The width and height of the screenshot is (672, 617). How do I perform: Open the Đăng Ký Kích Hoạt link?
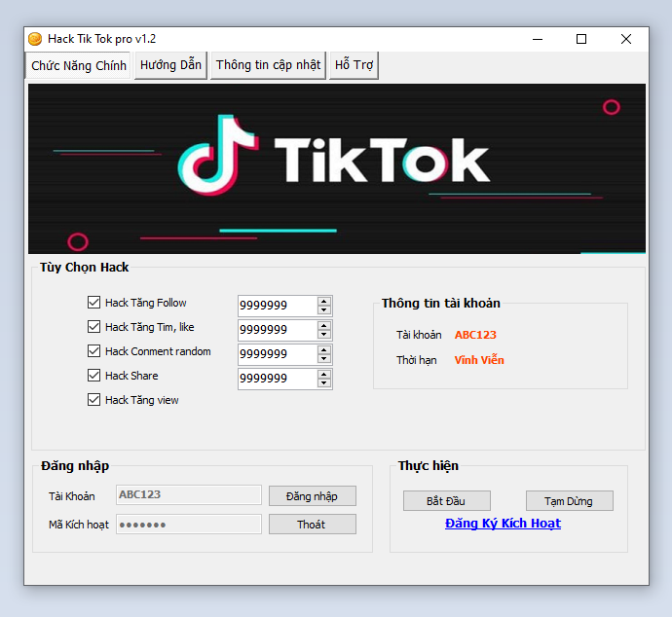click(503, 524)
